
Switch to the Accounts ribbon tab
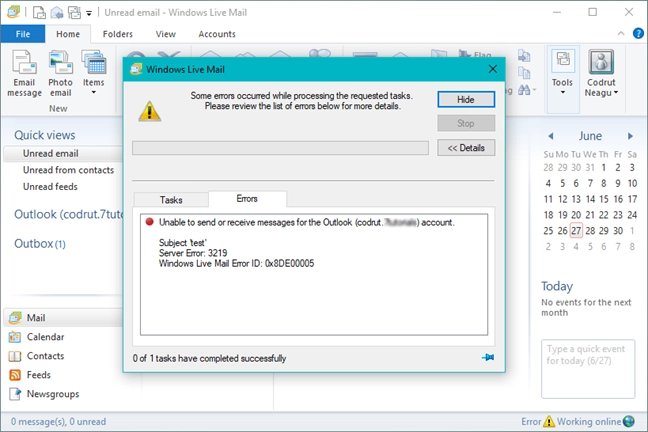(x=217, y=34)
